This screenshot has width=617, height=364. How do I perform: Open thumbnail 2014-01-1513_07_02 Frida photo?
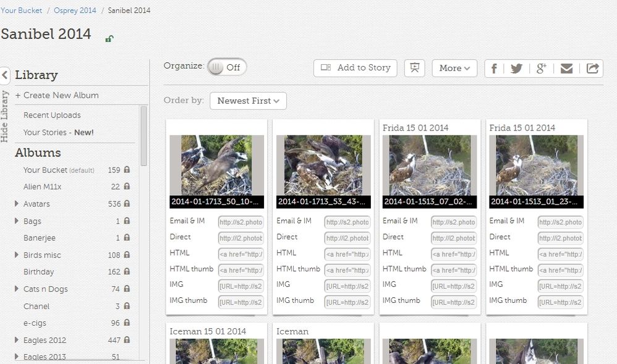[430, 165]
